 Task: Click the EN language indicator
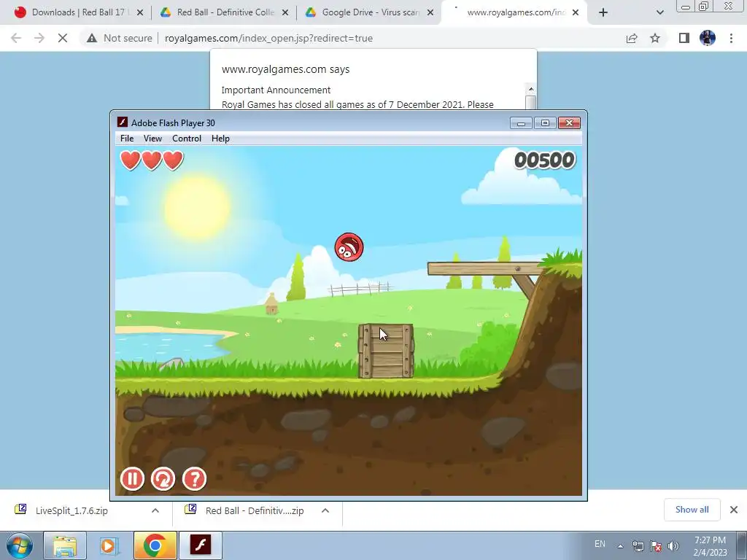pyautogui.click(x=600, y=544)
